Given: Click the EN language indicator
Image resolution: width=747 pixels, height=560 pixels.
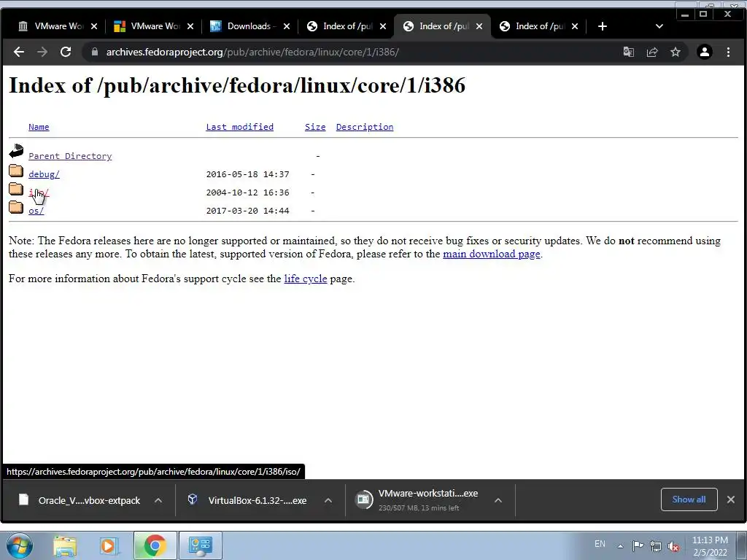Looking at the screenshot, I should point(600,544).
